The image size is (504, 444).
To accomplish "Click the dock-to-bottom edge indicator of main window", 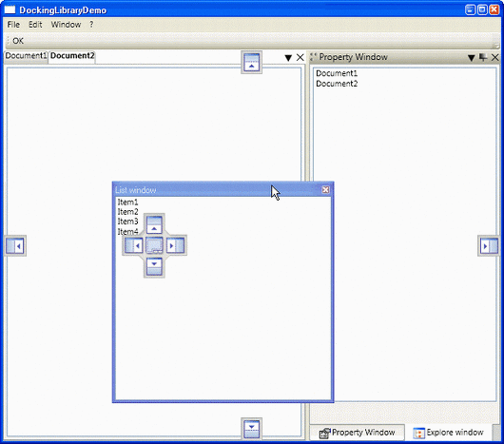I will (x=251, y=429).
